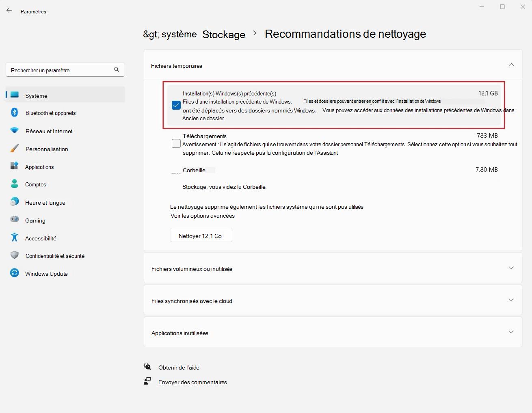This screenshot has width=532, height=413.
Task: Click the back arrow next to Paramètres
Action: click(9, 11)
